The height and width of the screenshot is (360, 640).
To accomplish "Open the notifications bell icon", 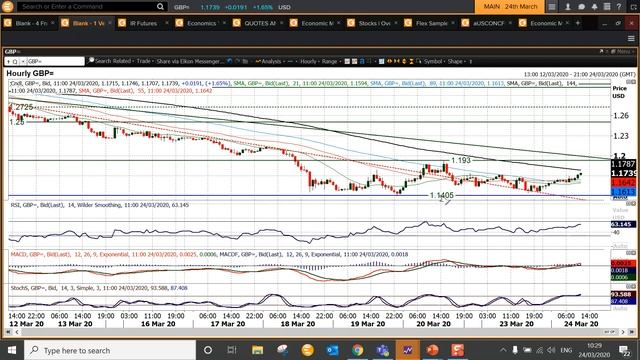I will tap(594, 7).
